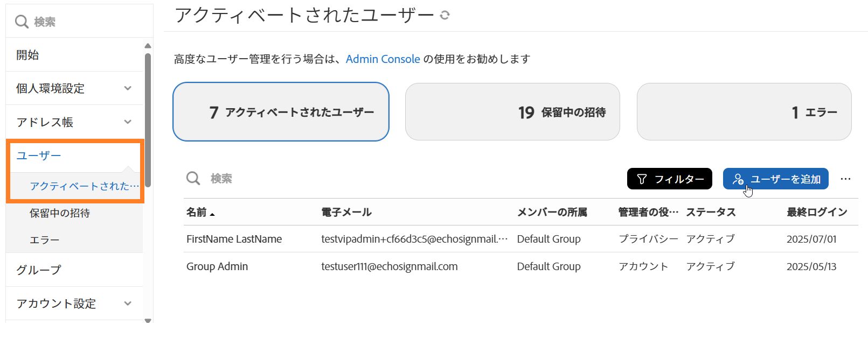The width and height of the screenshot is (868, 346).
Task: Select the FirstName LastName row
Action: [x=520, y=239]
